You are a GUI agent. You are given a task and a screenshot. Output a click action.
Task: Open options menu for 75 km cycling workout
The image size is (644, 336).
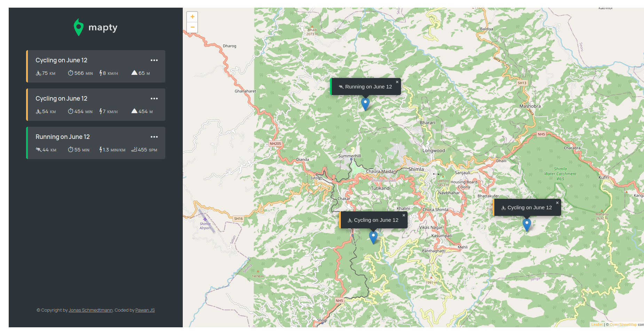pos(154,60)
